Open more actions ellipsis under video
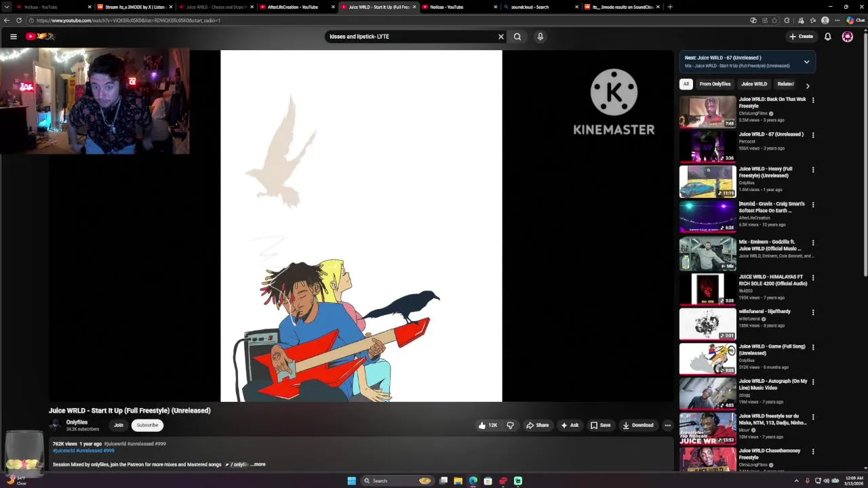Image resolution: width=868 pixels, height=488 pixels. coord(667,426)
